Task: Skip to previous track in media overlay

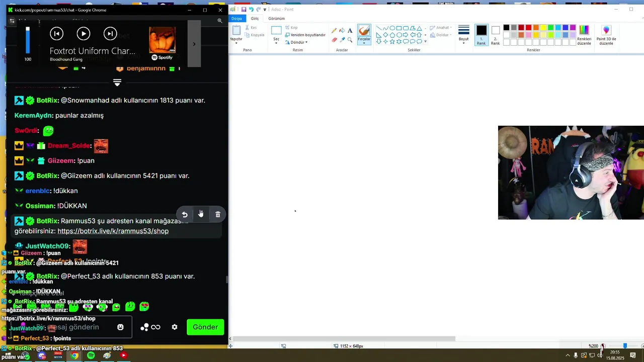Action: pyautogui.click(x=57, y=34)
